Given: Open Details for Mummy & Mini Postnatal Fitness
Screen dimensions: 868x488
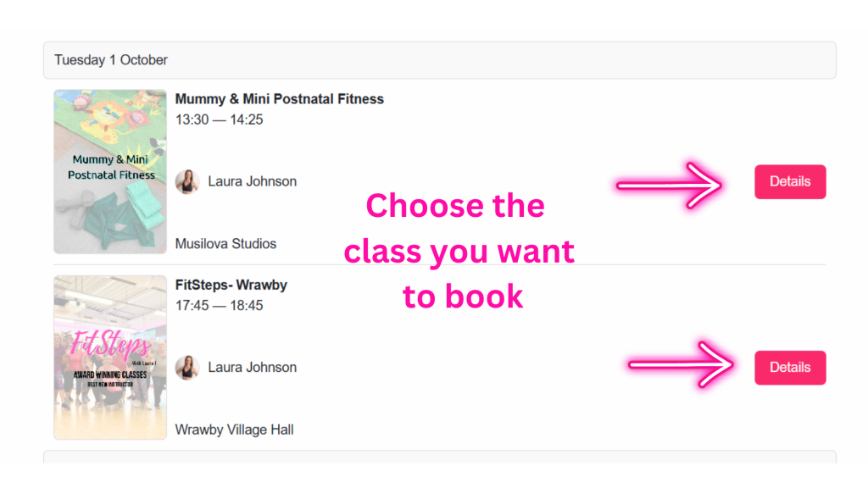Looking at the screenshot, I should click(789, 181).
